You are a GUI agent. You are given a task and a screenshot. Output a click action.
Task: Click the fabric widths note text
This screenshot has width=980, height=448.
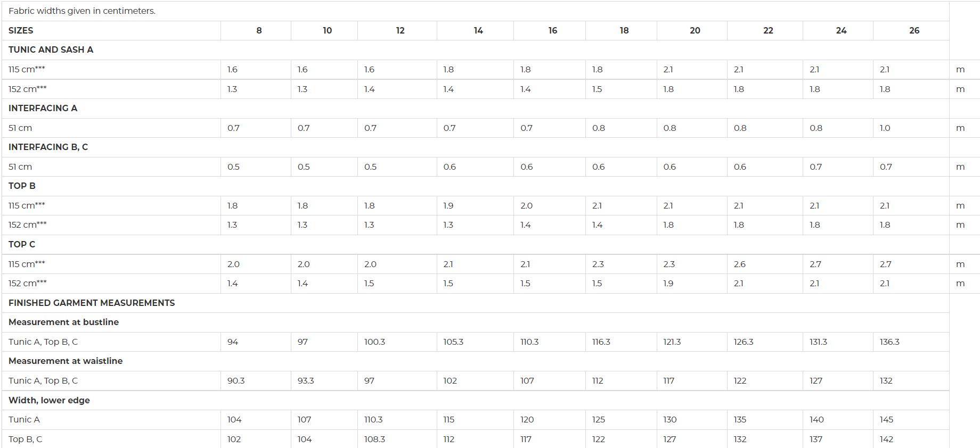pos(82,11)
